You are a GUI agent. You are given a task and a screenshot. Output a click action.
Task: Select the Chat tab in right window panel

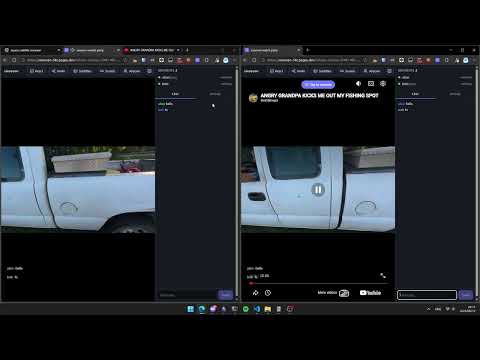(x=415, y=94)
